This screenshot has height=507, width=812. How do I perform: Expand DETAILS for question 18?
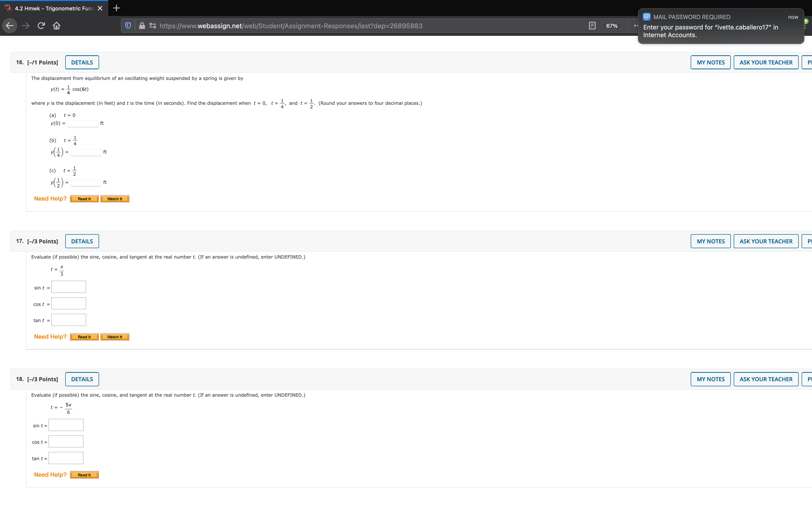(x=82, y=379)
